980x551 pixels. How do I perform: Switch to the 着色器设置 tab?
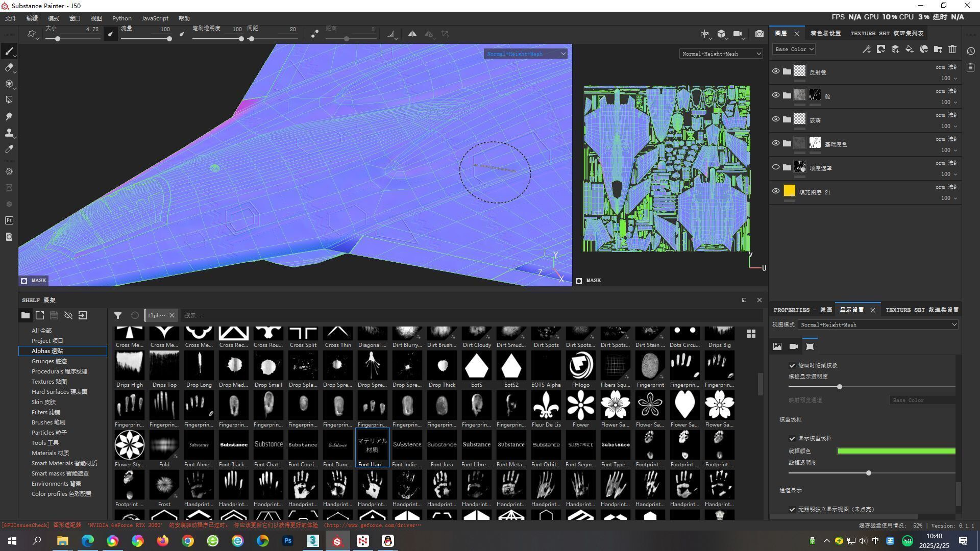click(x=825, y=33)
